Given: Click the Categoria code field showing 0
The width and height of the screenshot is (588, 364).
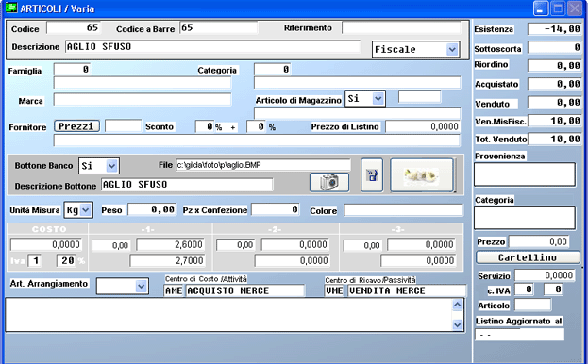Looking at the screenshot, I should 273,70.
